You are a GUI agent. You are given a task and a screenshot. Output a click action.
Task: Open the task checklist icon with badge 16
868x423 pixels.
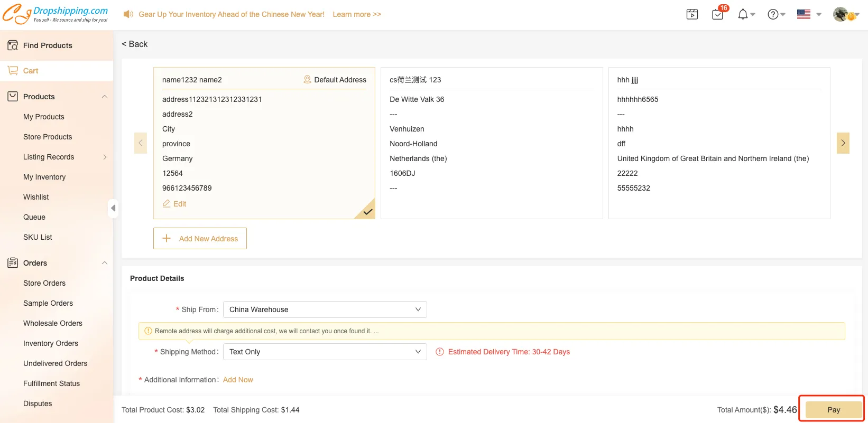[x=718, y=14]
